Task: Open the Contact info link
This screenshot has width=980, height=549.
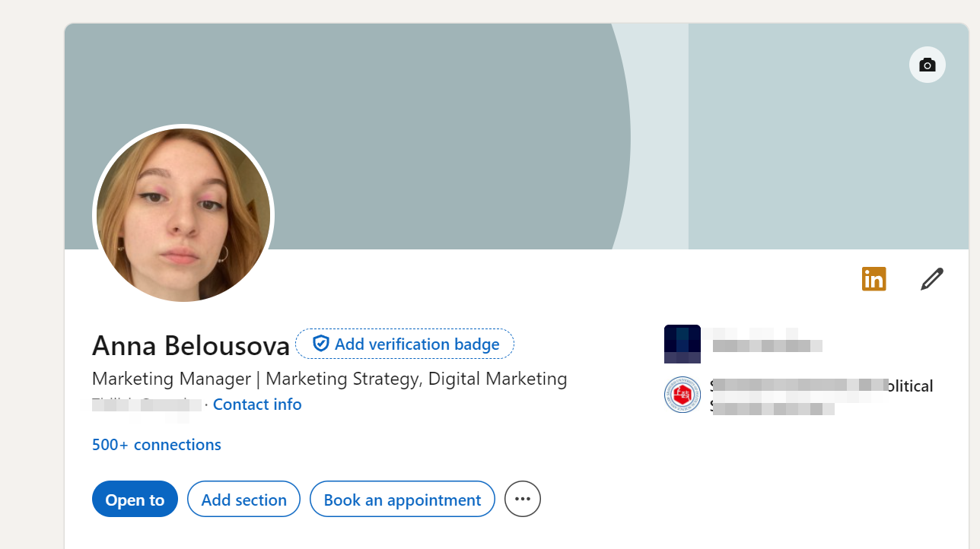Action: coord(257,405)
